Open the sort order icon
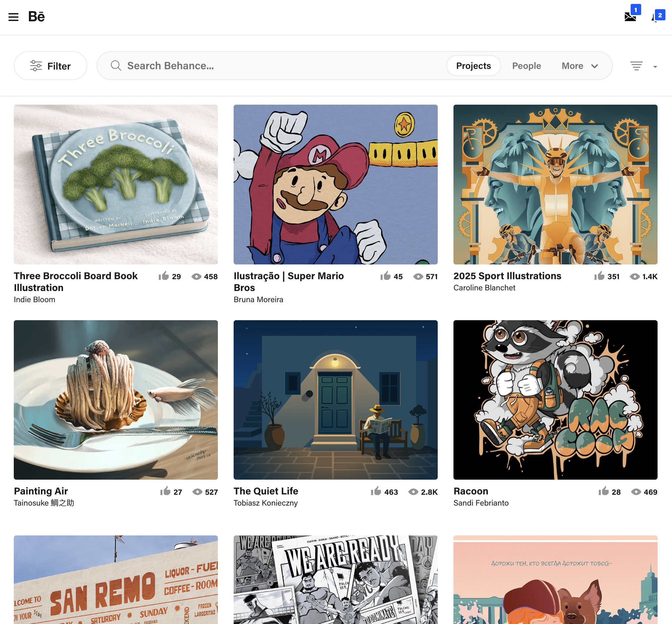The height and width of the screenshot is (624, 672). point(636,66)
